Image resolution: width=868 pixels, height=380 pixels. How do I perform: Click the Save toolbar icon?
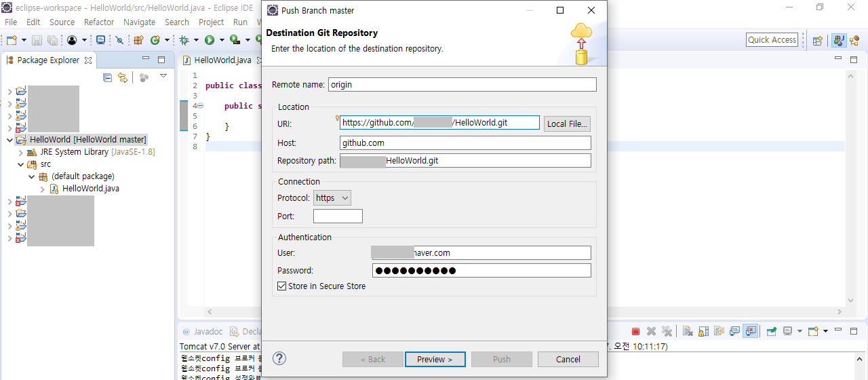point(37,40)
